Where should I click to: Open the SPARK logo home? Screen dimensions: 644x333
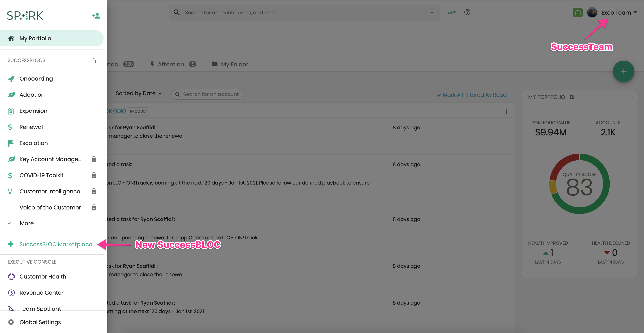pos(25,16)
